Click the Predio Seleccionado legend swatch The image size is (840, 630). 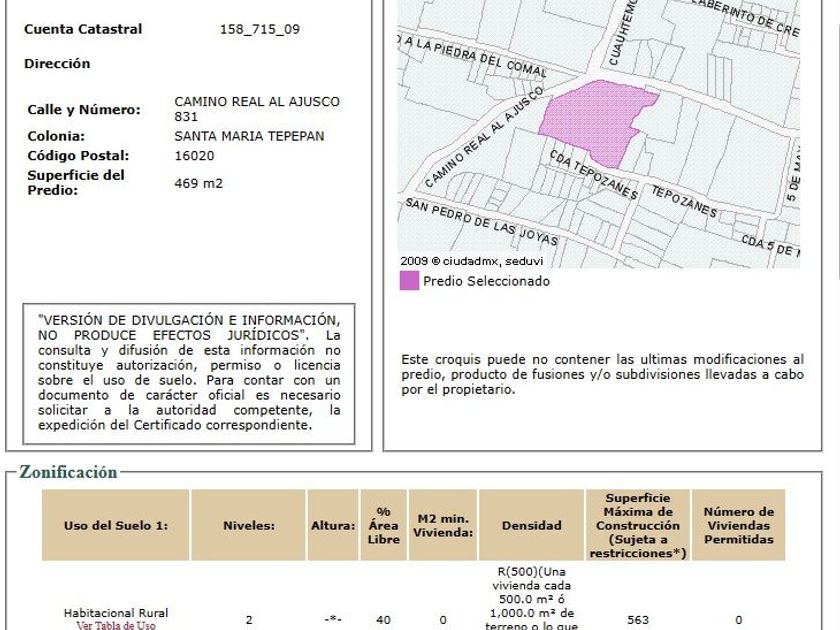409,281
